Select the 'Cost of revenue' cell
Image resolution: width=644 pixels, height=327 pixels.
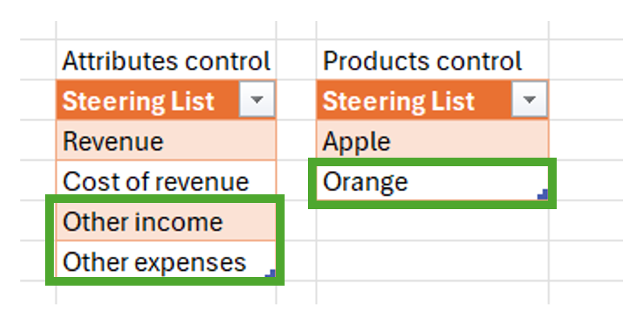[x=166, y=182]
